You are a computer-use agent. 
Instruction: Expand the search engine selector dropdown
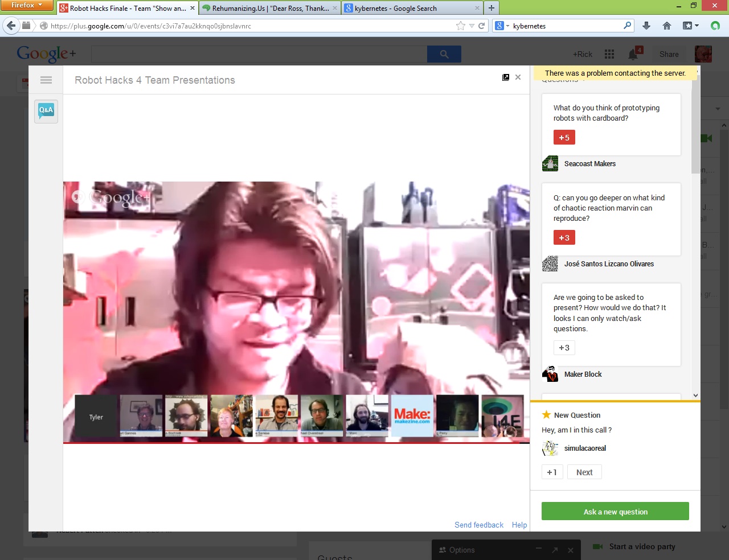(502, 26)
